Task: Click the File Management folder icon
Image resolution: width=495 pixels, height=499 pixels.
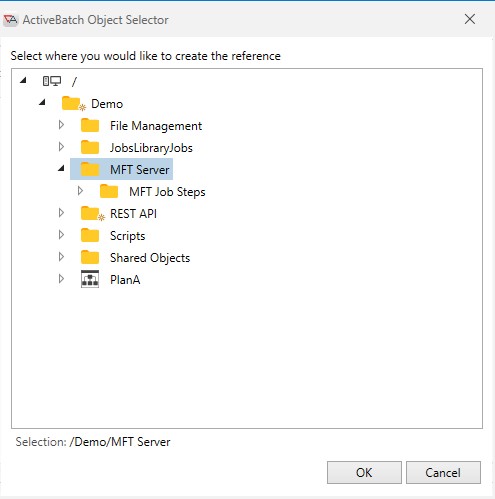Action: 90,126
